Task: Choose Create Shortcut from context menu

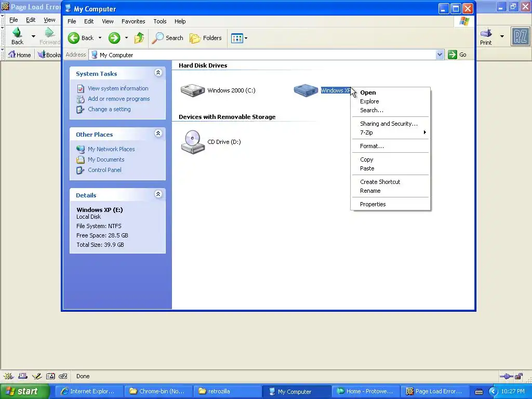Action: tap(391, 182)
